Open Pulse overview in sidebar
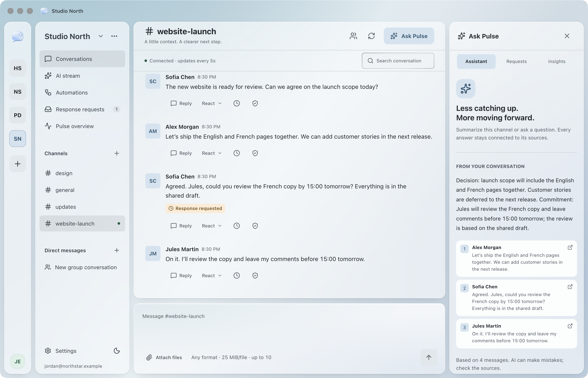The height and width of the screenshot is (378, 588). point(82,126)
